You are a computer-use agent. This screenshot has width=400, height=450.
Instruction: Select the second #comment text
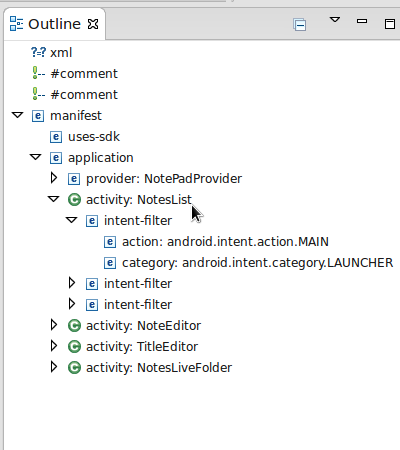coord(84,95)
